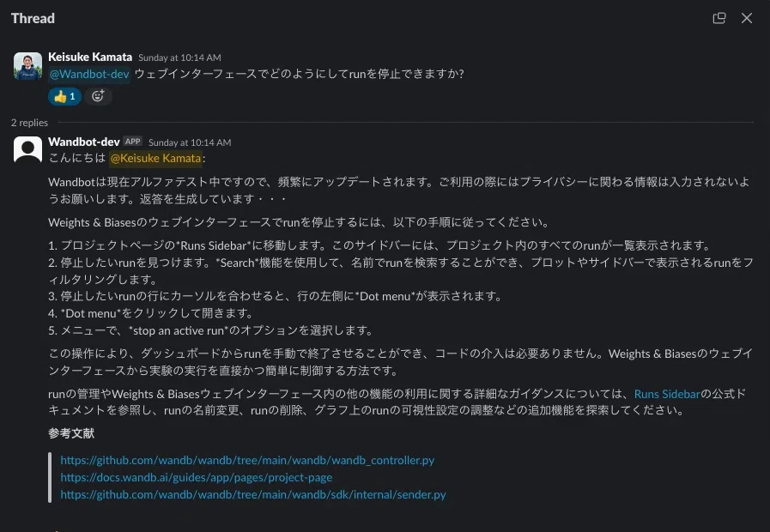Open the wandb_controller.py GitHub link

pos(247,460)
